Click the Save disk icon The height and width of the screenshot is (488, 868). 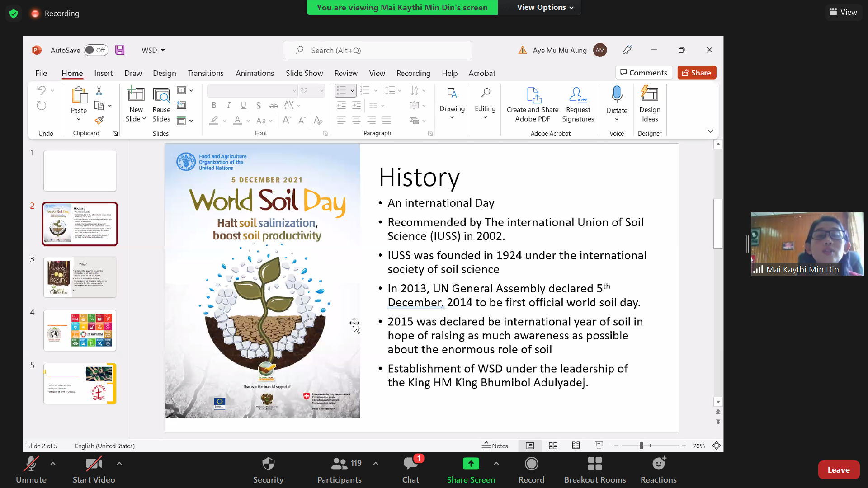click(x=120, y=50)
